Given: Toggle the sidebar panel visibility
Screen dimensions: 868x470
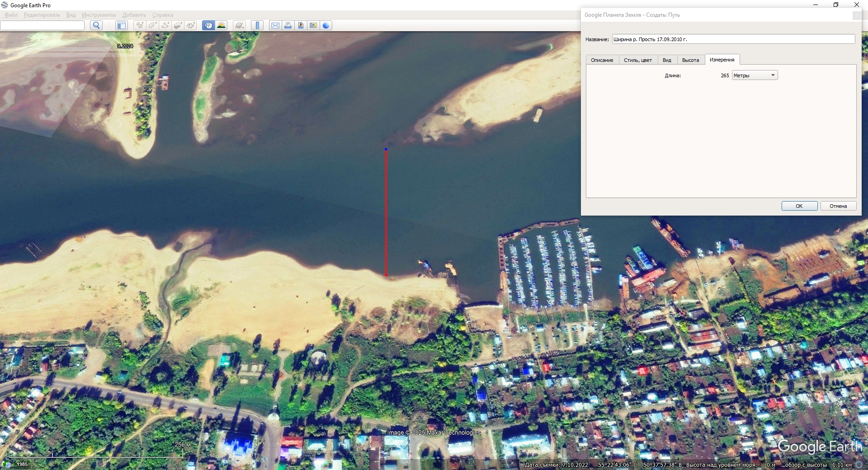Looking at the screenshot, I should (121, 25).
